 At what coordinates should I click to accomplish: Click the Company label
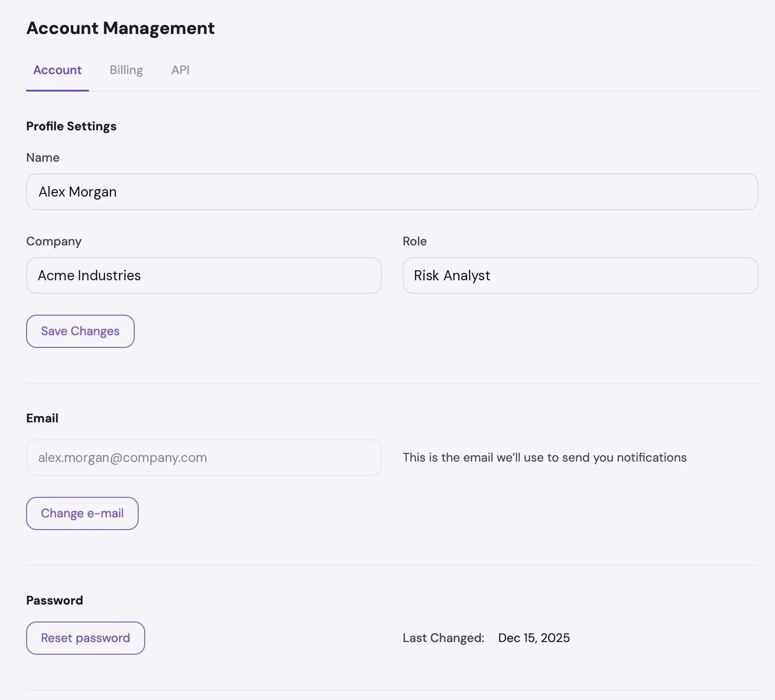click(54, 241)
